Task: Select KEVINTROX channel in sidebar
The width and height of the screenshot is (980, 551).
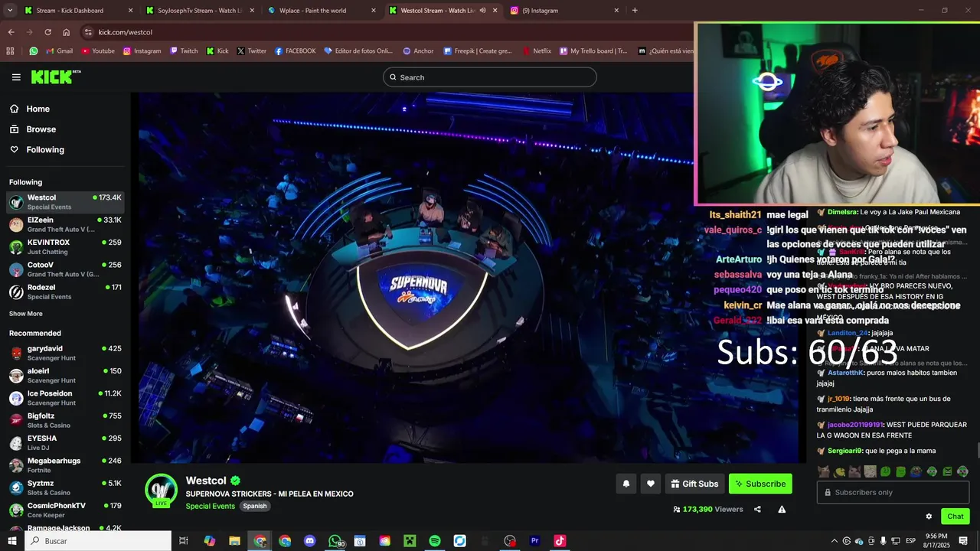Action: point(65,246)
